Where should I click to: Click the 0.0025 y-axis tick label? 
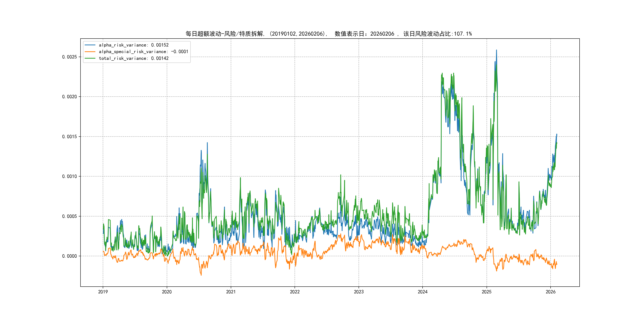[69, 57]
